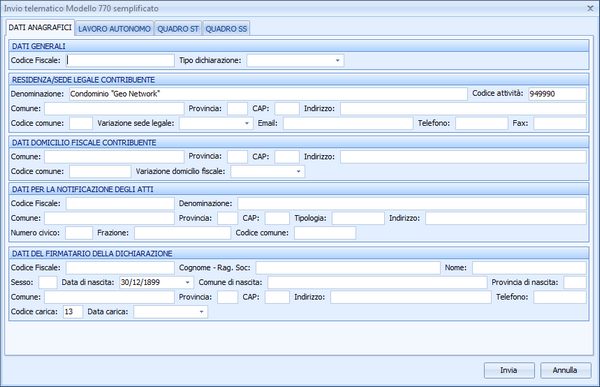The height and width of the screenshot is (387, 600).
Task: Click the Provincia field under Dati Domicilio Fiscale
Action: [x=237, y=157]
